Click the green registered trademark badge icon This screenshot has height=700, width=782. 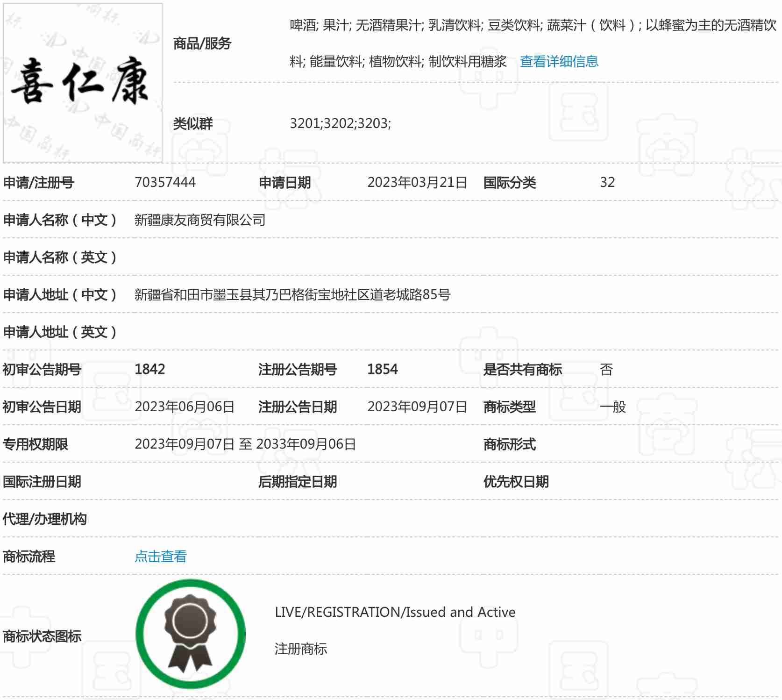coord(191,634)
